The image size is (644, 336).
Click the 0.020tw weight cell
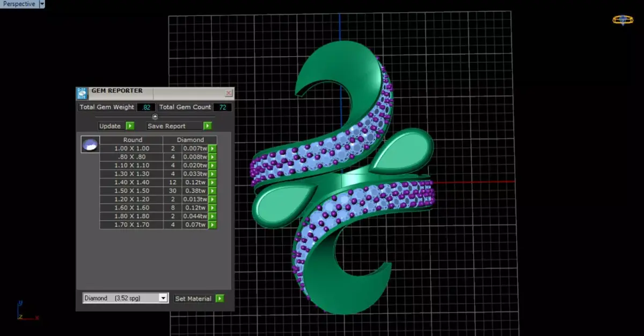pos(195,166)
